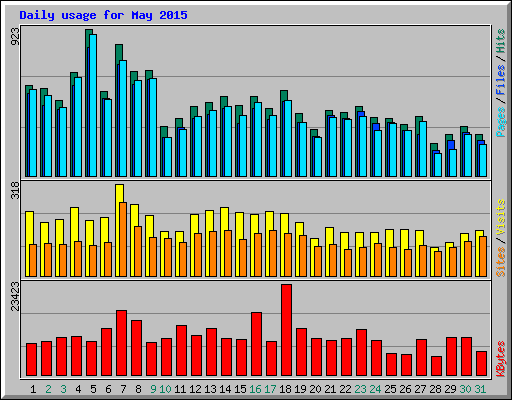Viewport: 512px width, 400px height.
Task: Click the cyan pages bar for day 1
Action: [33, 133]
